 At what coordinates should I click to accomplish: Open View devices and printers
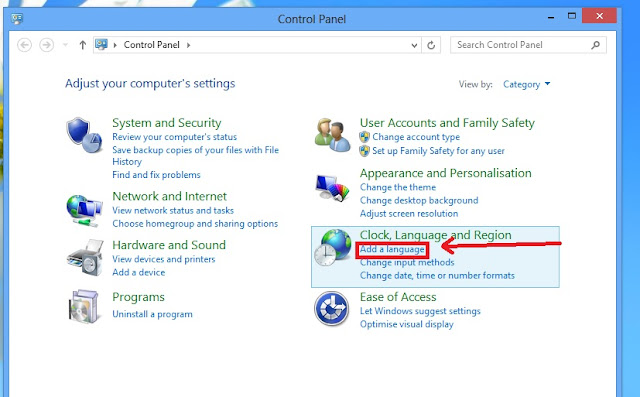click(x=164, y=259)
